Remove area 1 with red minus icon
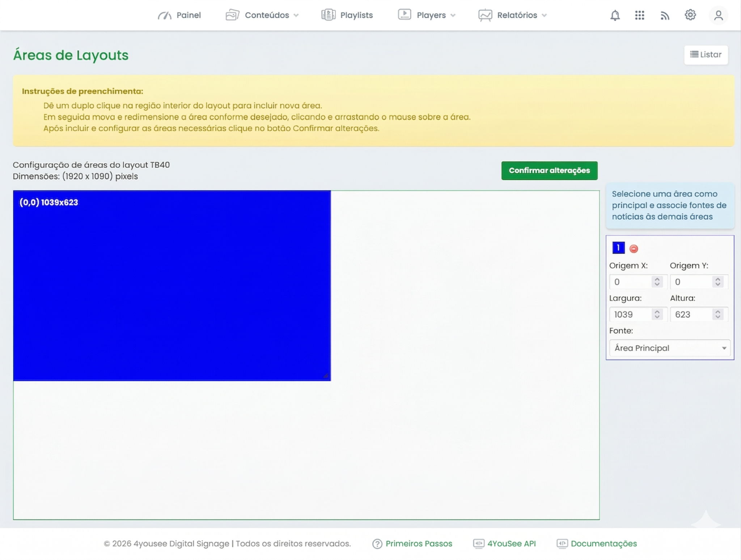Screen dimensions: 741x560 coord(634,249)
